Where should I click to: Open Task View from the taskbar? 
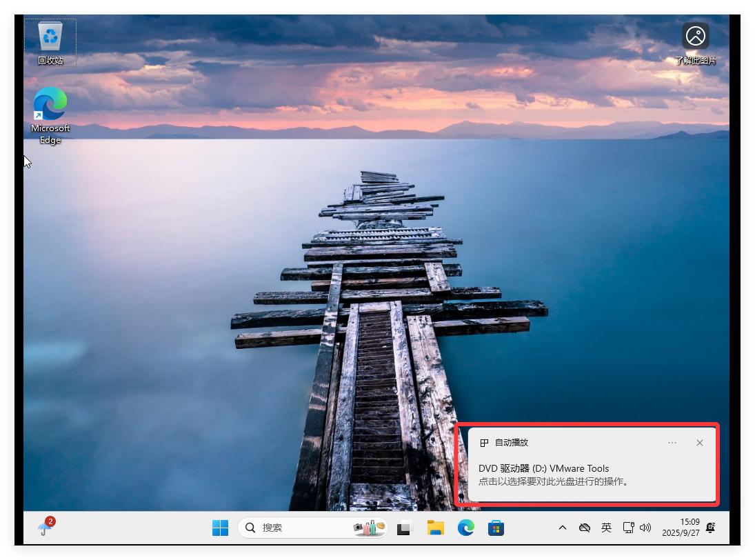point(403,528)
